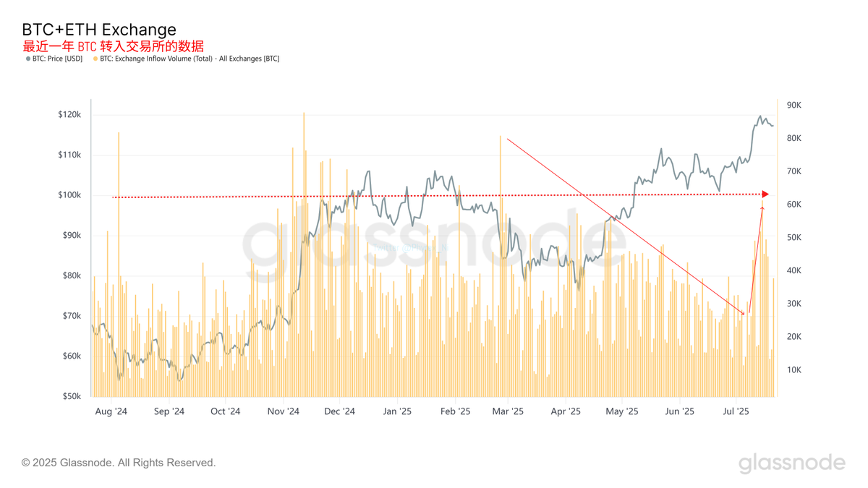This screenshot has width=868, height=488.
Task: Click the Glassnode copyright notice
Action: pyautogui.click(x=119, y=463)
